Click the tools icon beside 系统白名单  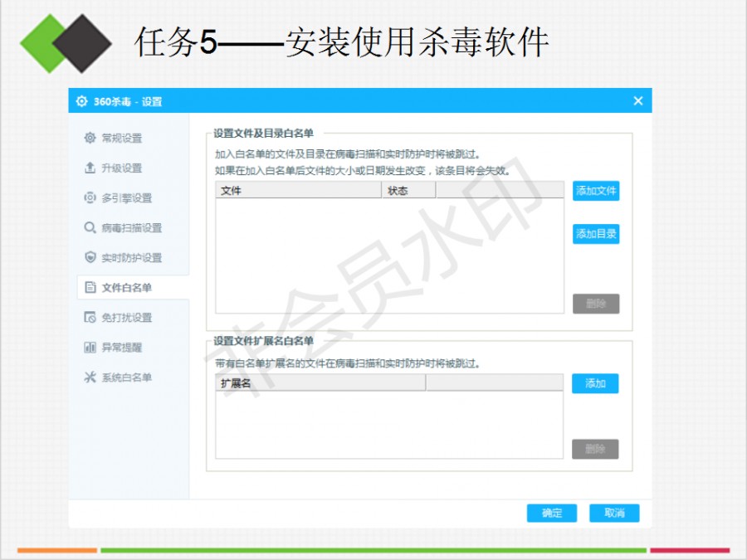click(90, 377)
